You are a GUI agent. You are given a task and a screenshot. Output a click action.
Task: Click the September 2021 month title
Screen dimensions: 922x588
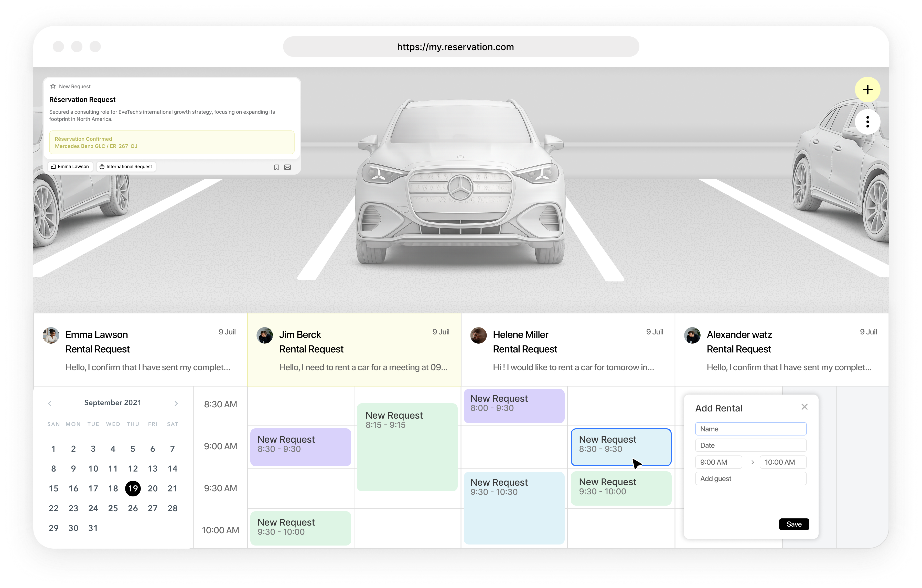[x=113, y=403]
